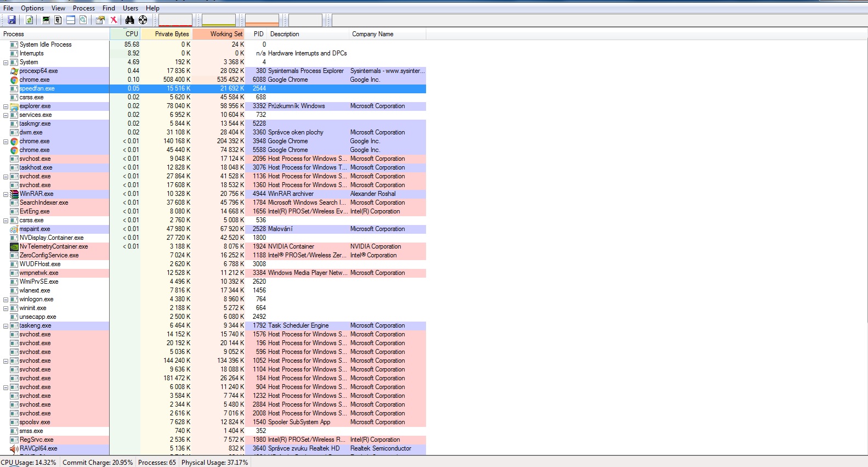Click the orange physical memory mini graph
The height and width of the screenshot is (467, 868).
262,20
